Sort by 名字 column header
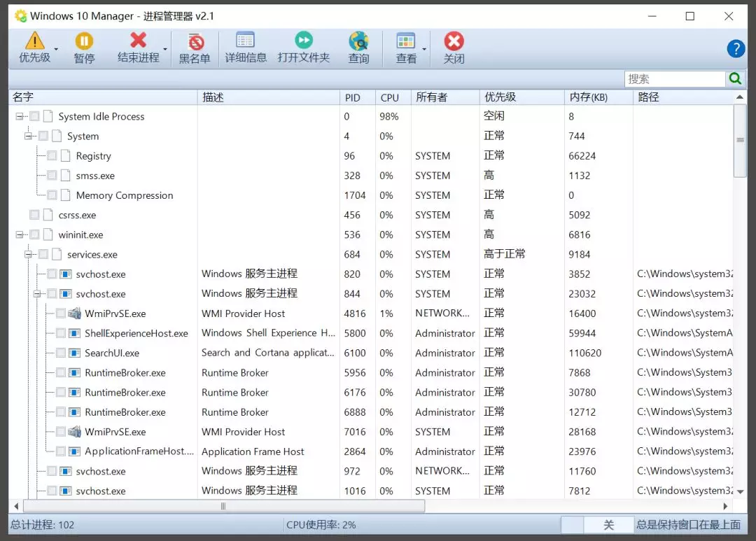The height and width of the screenshot is (541, 756). [x=103, y=97]
